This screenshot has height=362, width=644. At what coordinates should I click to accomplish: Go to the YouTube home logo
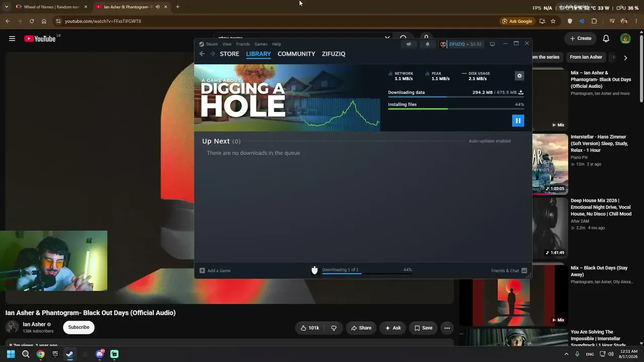click(40, 39)
